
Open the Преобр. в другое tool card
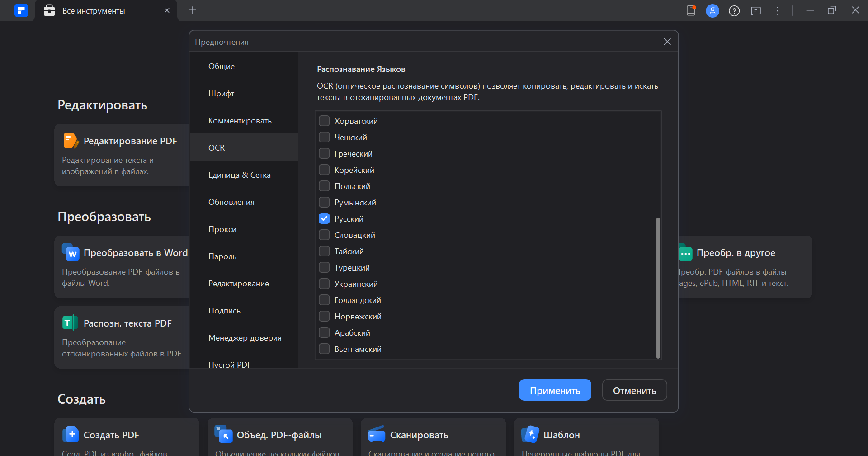pyautogui.click(x=745, y=266)
